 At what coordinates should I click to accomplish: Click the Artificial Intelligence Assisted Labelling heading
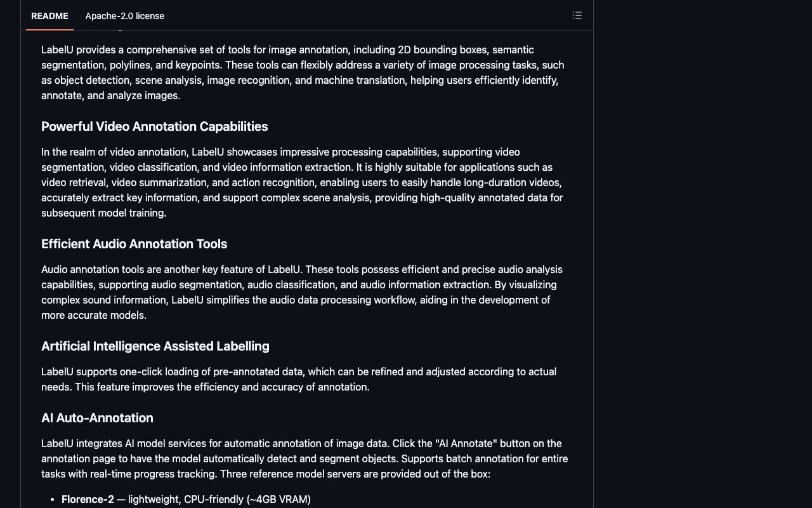pyautogui.click(x=155, y=346)
